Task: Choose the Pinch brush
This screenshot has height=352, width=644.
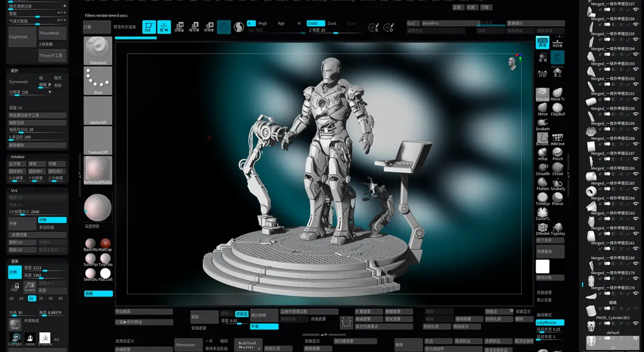Action: [x=558, y=153]
